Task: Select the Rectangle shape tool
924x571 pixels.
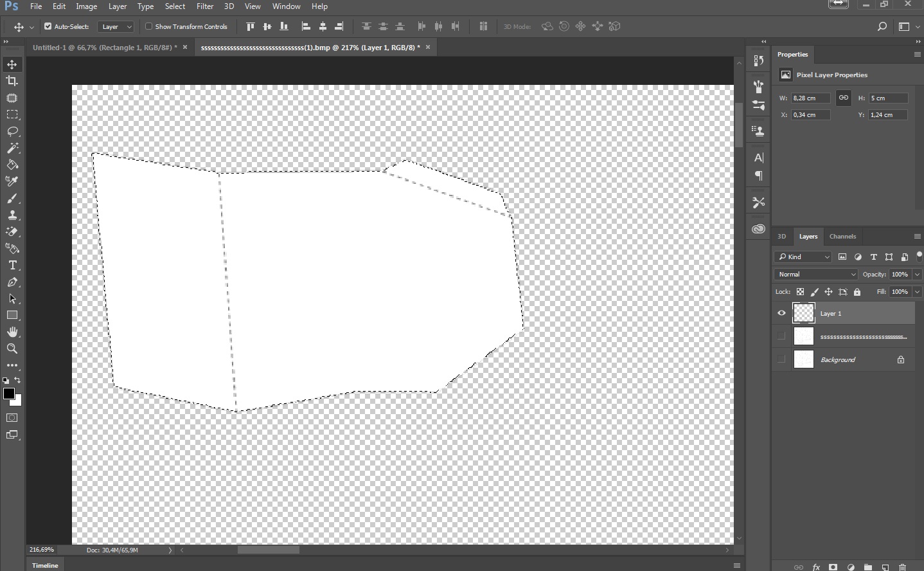Action: [x=12, y=315]
